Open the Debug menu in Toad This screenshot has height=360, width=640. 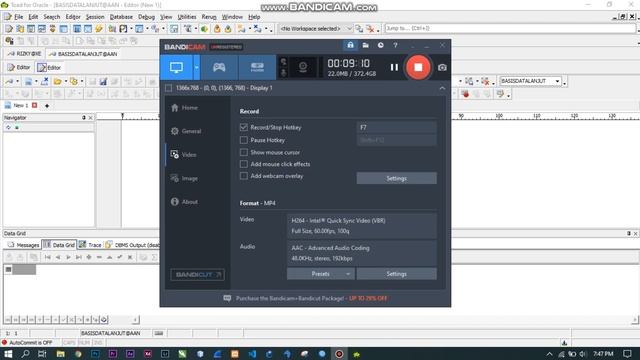pyautogui.click(x=146, y=17)
